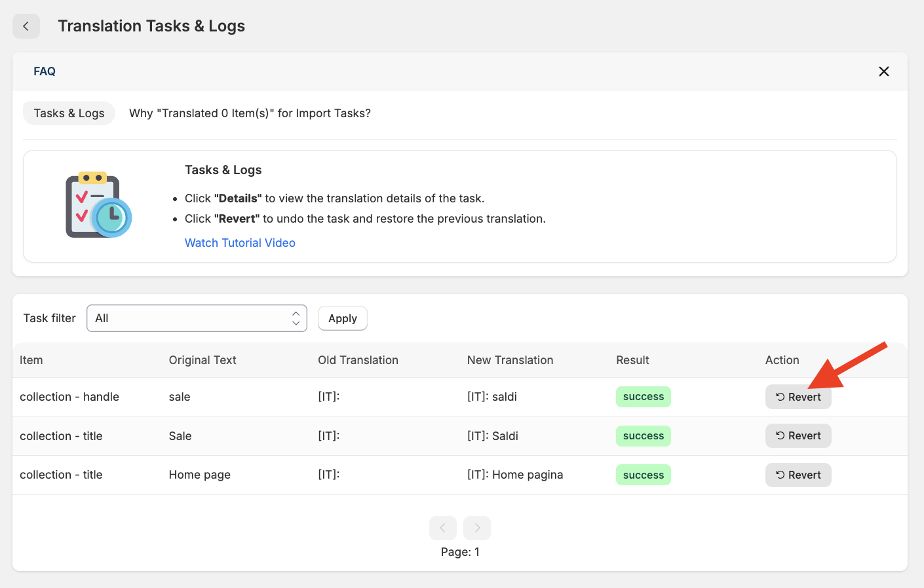Image resolution: width=924 pixels, height=588 pixels.
Task: Click the Tasks & Logs clipboard illustration
Action: (x=98, y=205)
